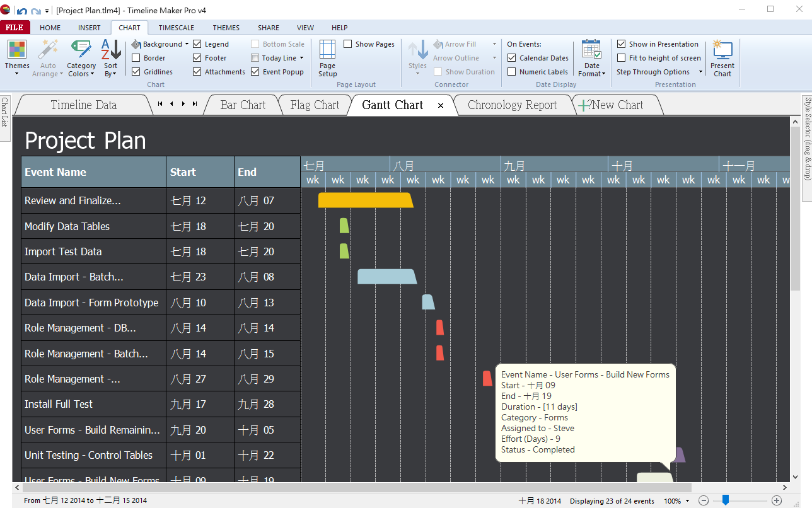Click the zoom in plus icon
The height and width of the screenshot is (508, 812).
point(777,500)
